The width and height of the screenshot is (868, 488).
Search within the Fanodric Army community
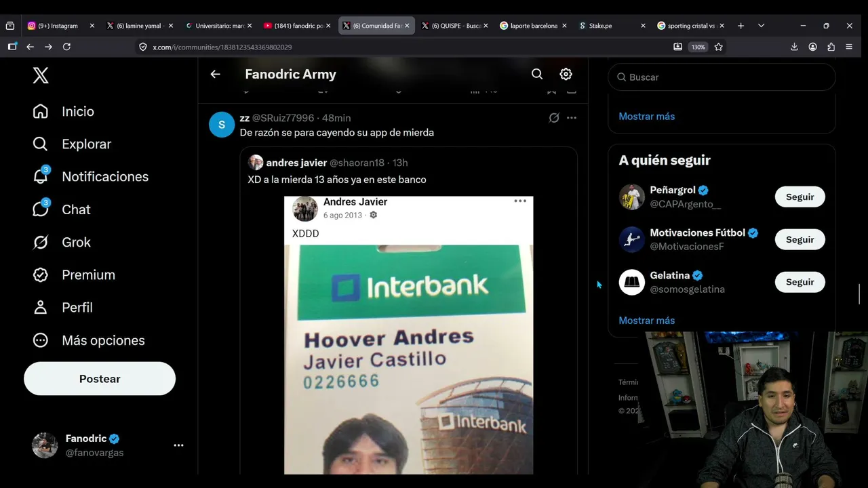(537, 75)
